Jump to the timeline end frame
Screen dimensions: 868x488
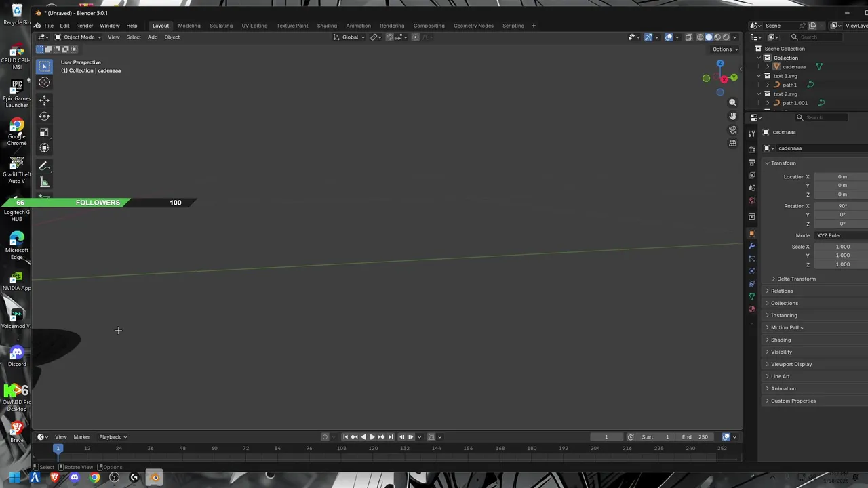tap(391, 437)
